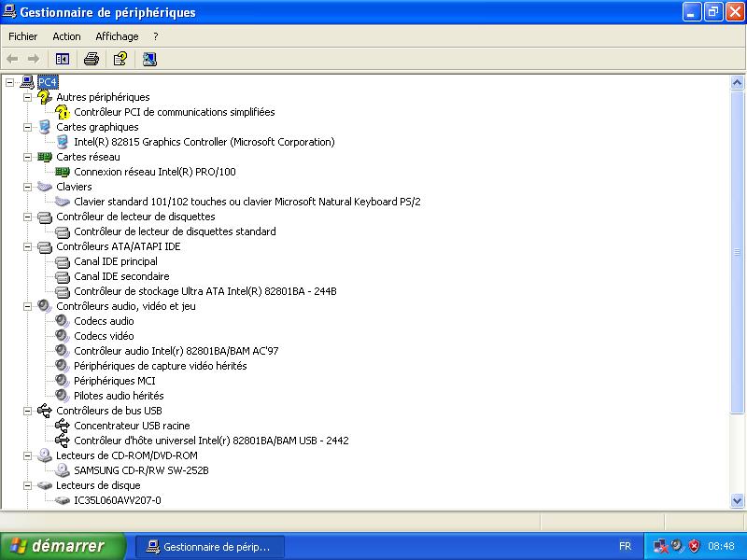The image size is (747, 560).
Task: Click the volume speaker tray icon
Action: pos(677,546)
